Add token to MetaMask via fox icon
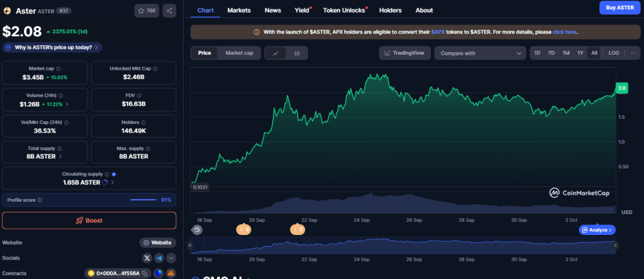This screenshot has width=644, height=279. (170, 273)
